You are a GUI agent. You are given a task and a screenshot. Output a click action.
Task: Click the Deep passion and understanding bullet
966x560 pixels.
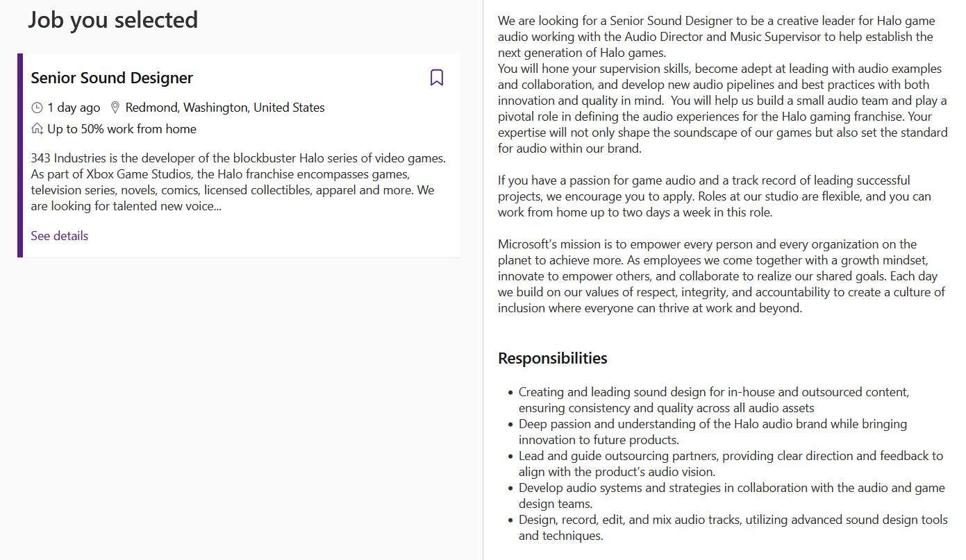pyautogui.click(x=713, y=432)
